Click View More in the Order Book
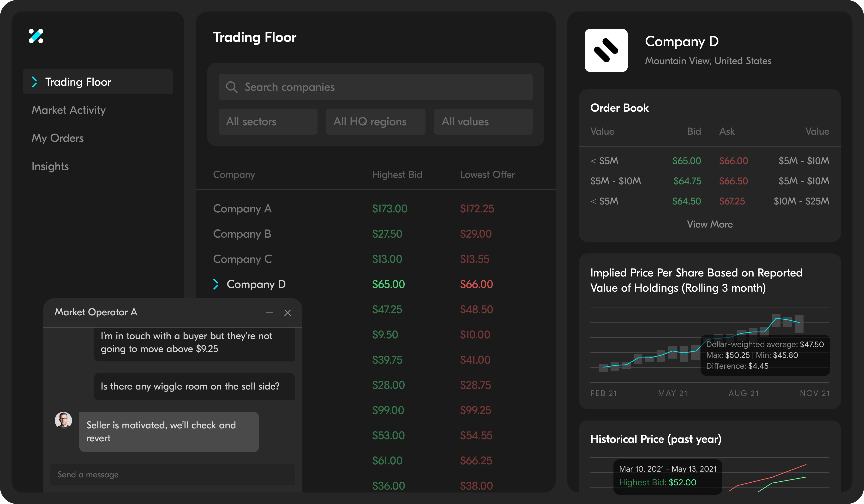Image resolution: width=864 pixels, height=504 pixels. (710, 224)
